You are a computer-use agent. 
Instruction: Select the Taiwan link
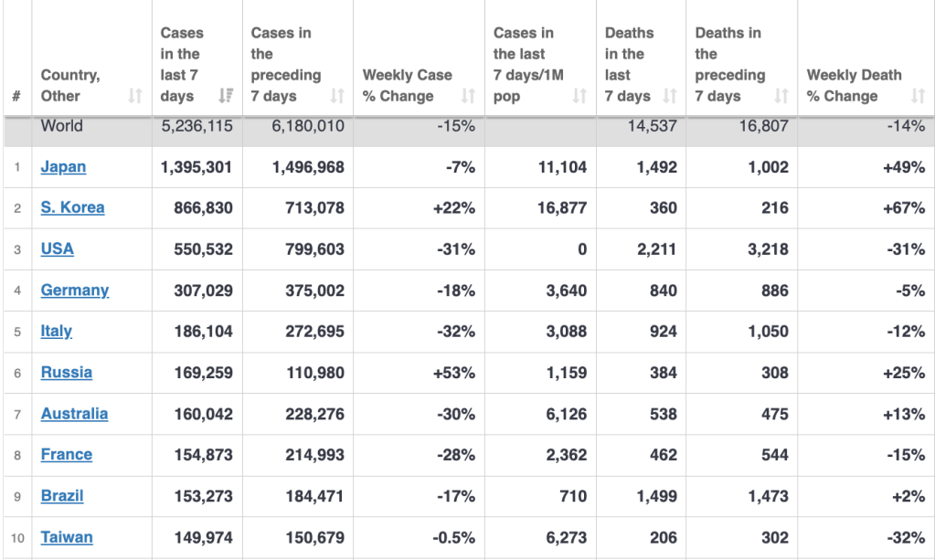tap(67, 537)
